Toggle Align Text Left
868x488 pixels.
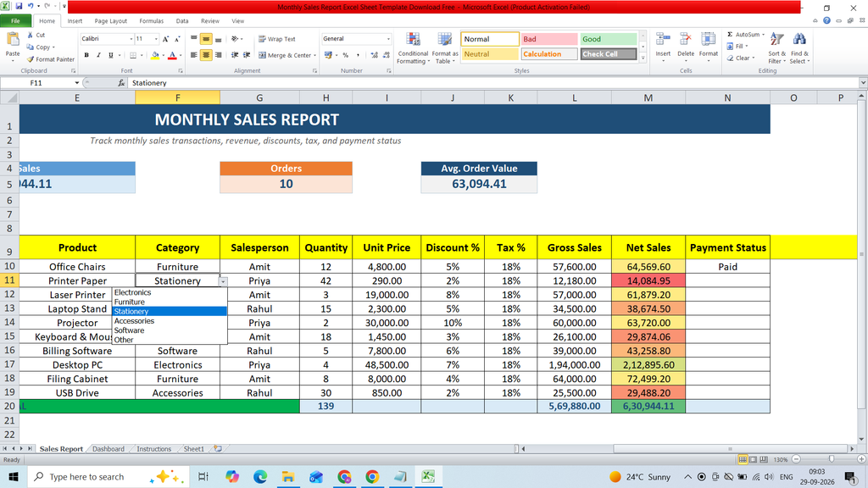pyautogui.click(x=194, y=55)
